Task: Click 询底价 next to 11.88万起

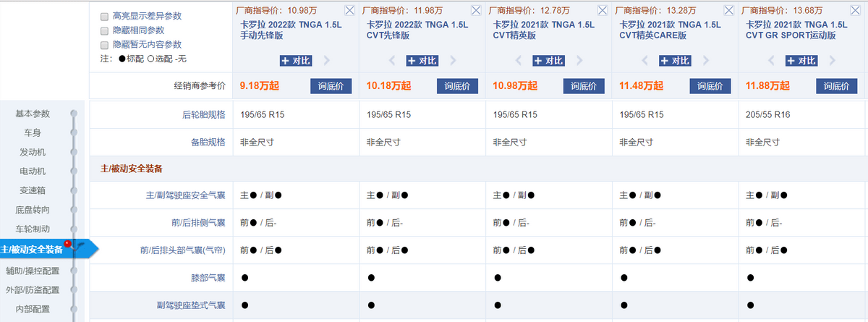Action: pos(837,85)
